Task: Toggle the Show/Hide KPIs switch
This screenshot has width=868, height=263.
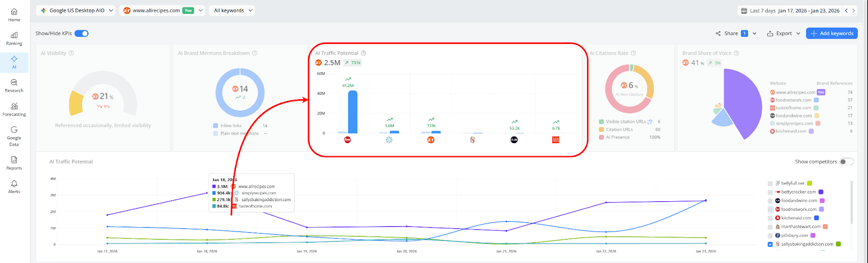Action: (81, 34)
